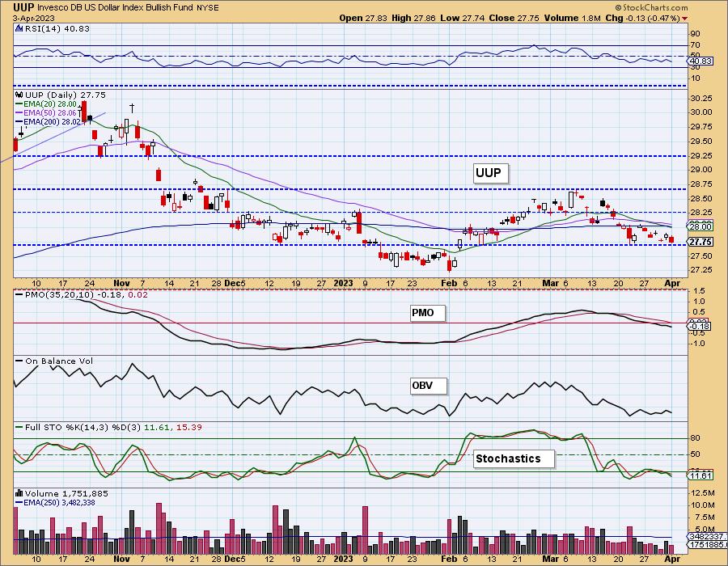Image resolution: width=728 pixels, height=566 pixels.
Task: Click the 3-Apr-2023 date label
Action: tap(33, 19)
